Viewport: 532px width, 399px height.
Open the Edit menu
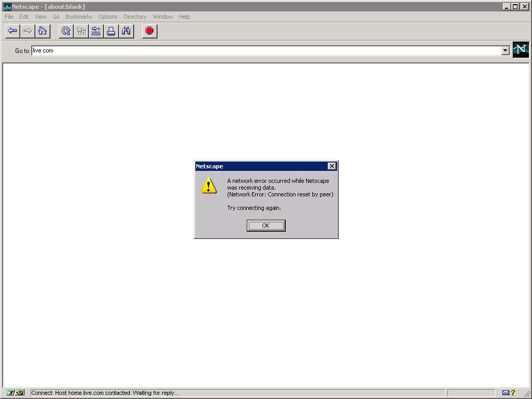(24, 17)
